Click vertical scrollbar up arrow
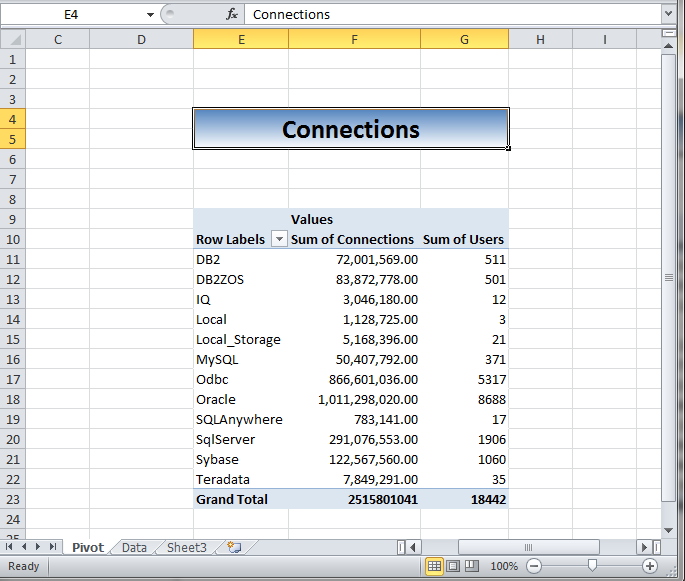This screenshot has width=685, height=581. pyautogui.click(x=668, y=45)
